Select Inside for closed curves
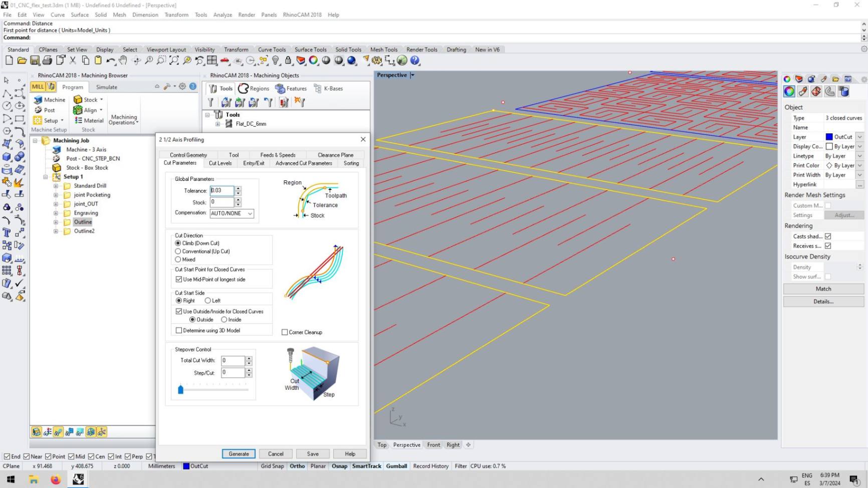 pyautogui.click(x=224, y=320)
